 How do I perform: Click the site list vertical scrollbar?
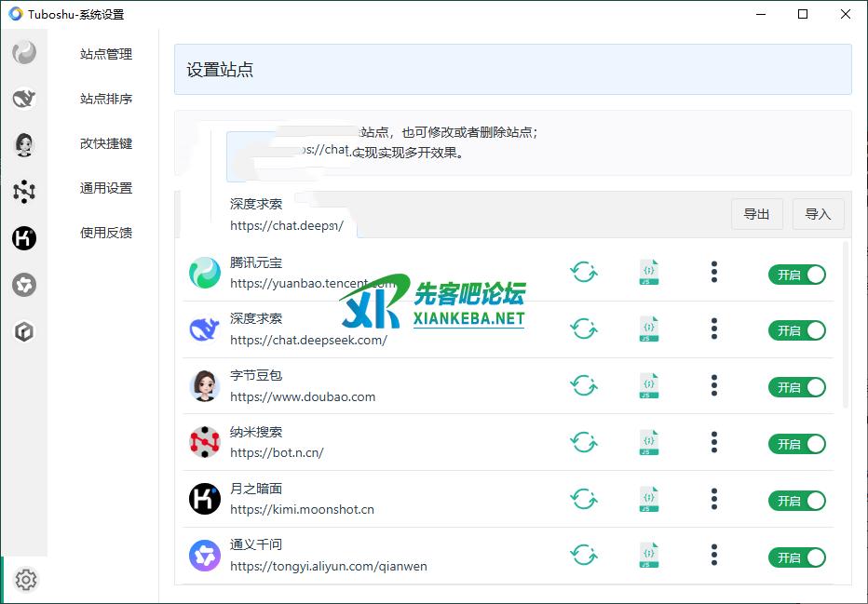[x=846, y=326]
